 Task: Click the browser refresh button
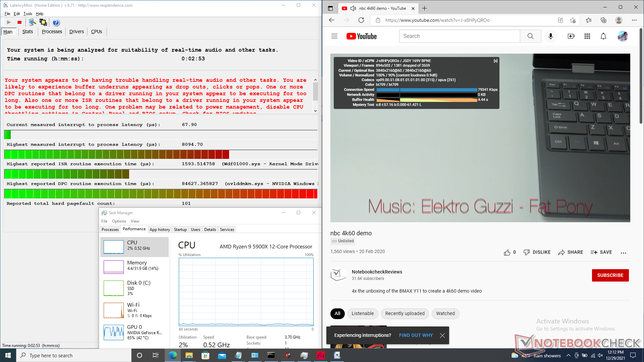361,20
